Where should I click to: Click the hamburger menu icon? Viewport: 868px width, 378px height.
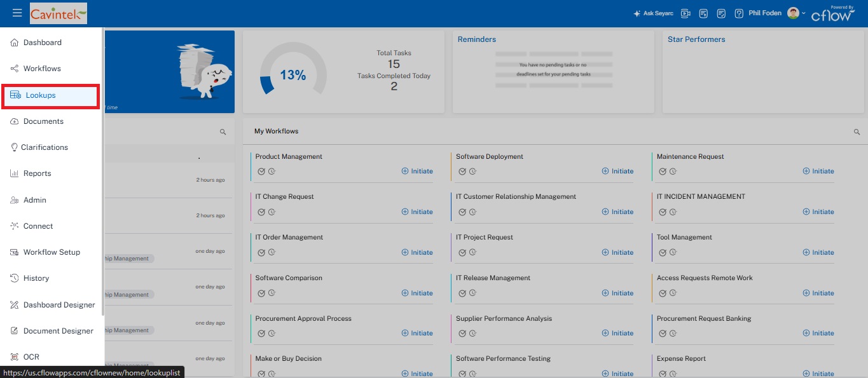click(x=17, y=13)
